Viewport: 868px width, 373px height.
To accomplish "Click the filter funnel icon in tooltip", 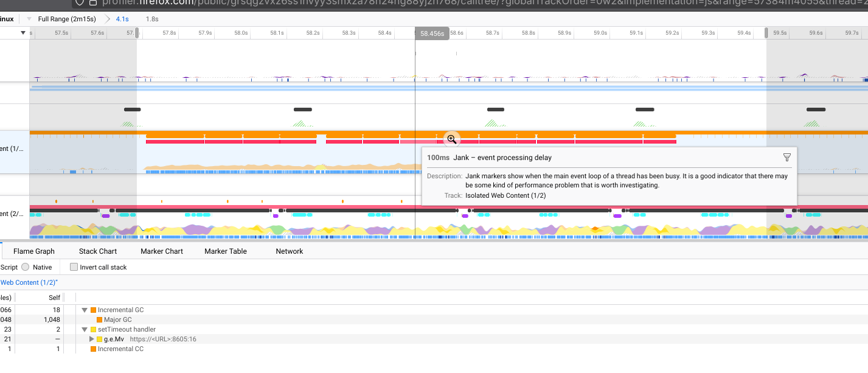I will [x=786, y=158].
